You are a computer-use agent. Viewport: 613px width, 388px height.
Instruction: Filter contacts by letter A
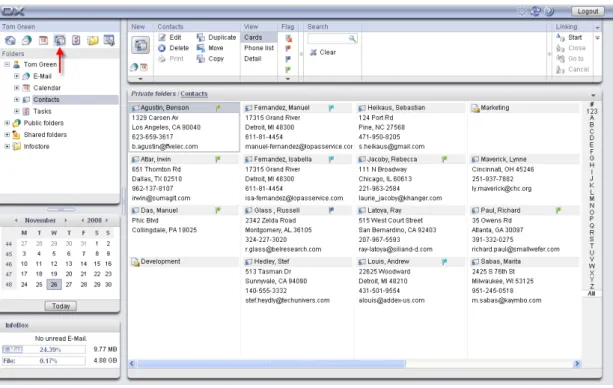tap(592, 118)
